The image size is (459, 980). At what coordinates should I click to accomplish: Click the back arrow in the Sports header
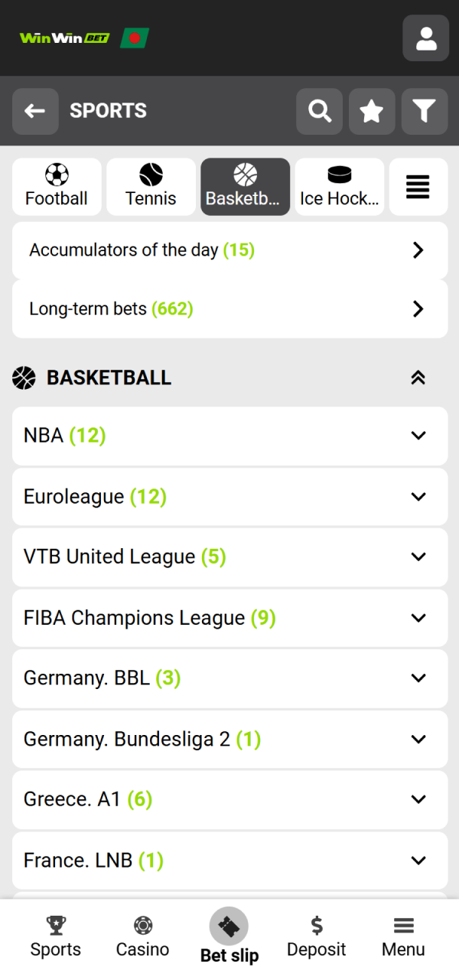pos(35,111)
